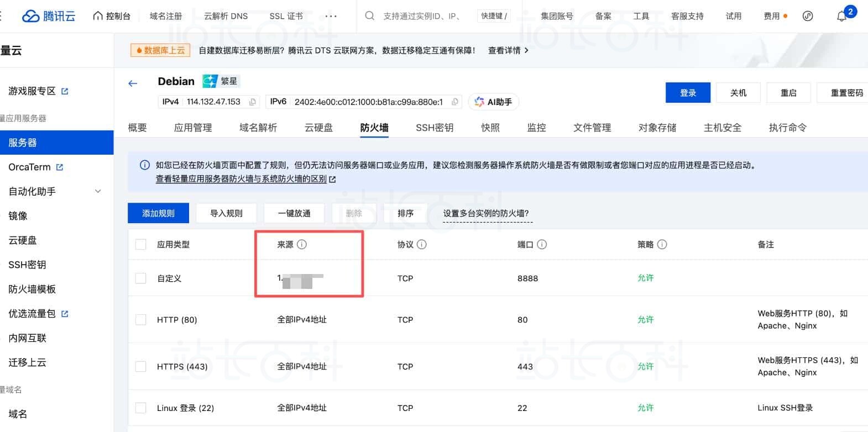The height and width of the screenshot is (432, 868).
Task: Check the HTTP (80) row checkbox
Action: point(141,320)
